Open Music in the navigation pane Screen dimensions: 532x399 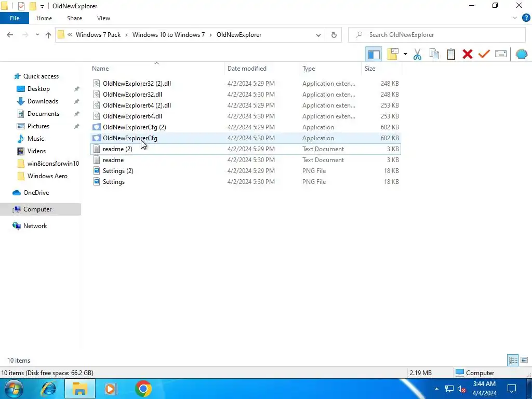pyautogui.click(x=36, y=139)
